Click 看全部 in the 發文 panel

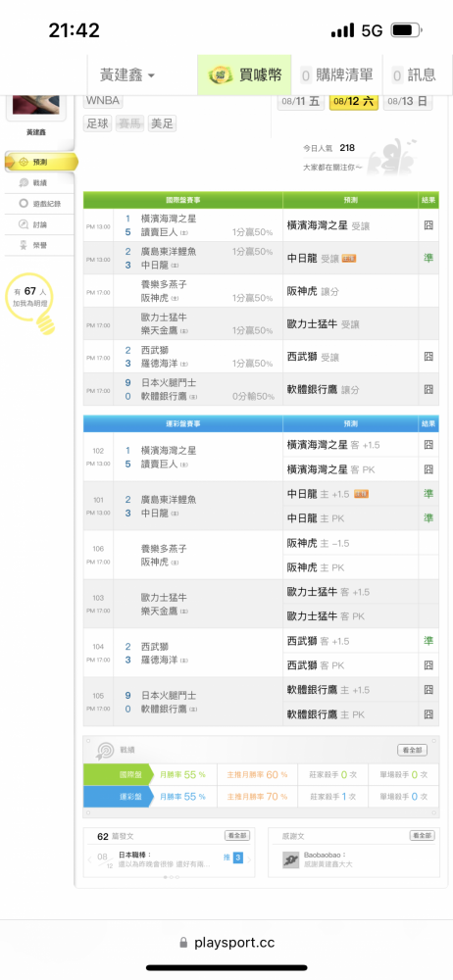[x=236, y=836]
